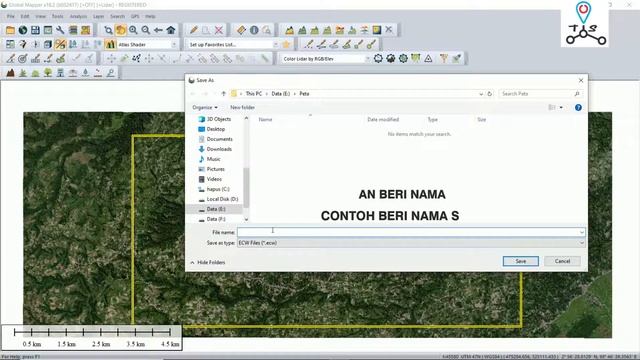
Task: Click the globe online data icon
Action: click(23, 30)
